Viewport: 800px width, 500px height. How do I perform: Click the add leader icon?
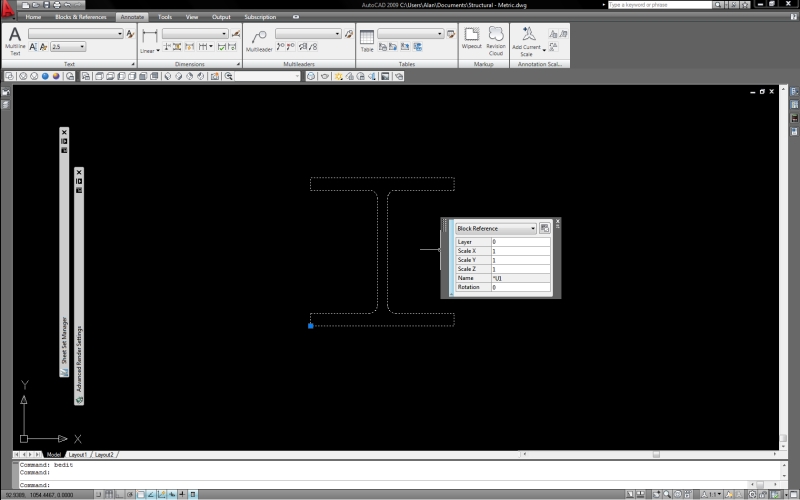[280, 47]
